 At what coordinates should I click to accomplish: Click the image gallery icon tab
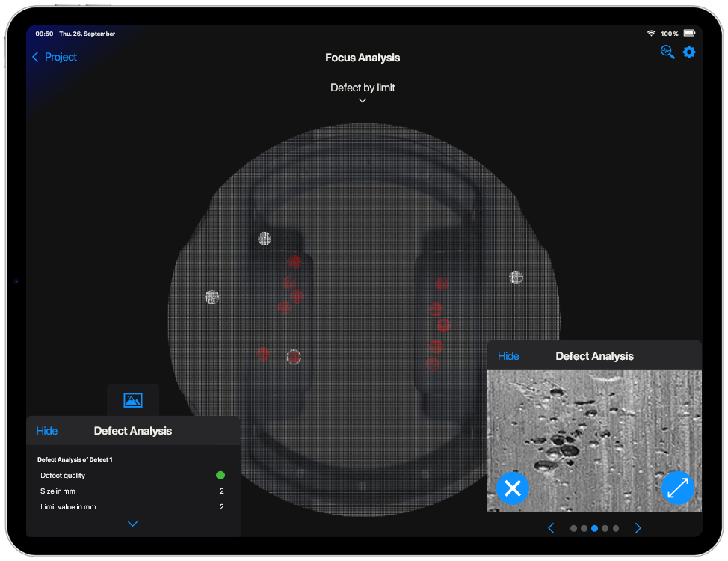point(133,400)
